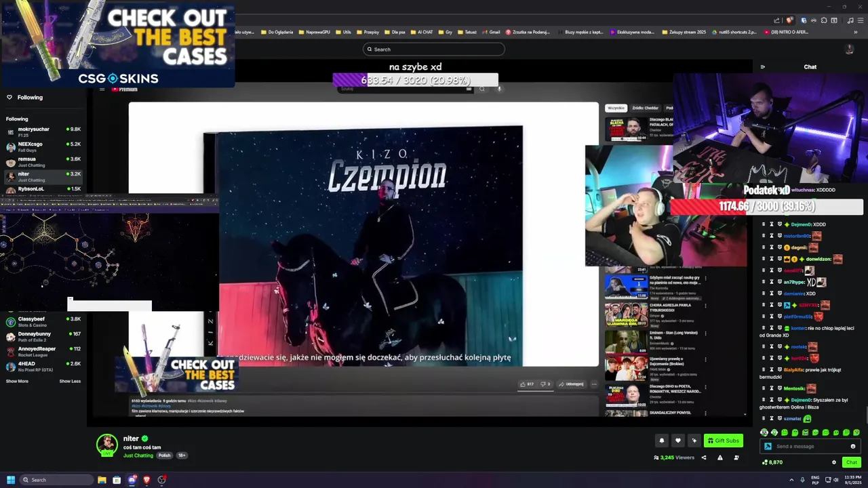
Task: Collapse the chat panel arrow icon
Action: [x=763, y=67]
